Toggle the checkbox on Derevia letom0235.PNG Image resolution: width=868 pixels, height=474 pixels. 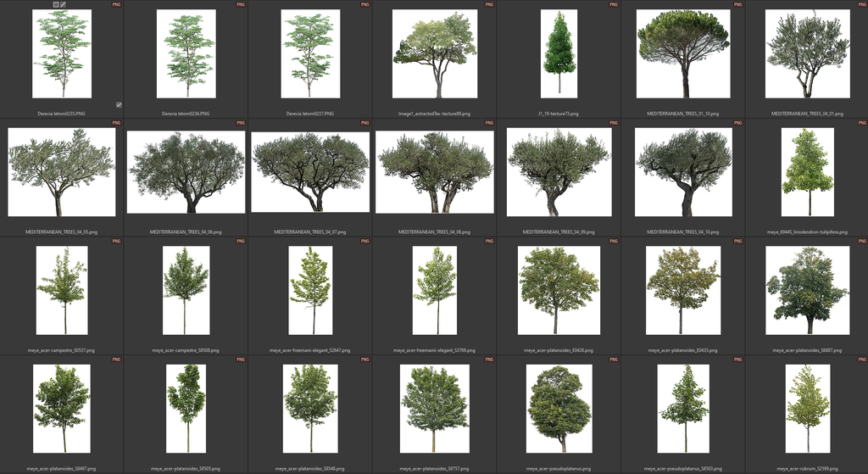[119, 104]
